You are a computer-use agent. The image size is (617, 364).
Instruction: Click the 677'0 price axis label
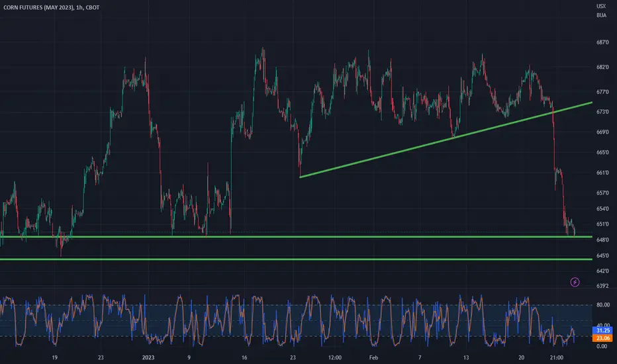click(602, 92)
